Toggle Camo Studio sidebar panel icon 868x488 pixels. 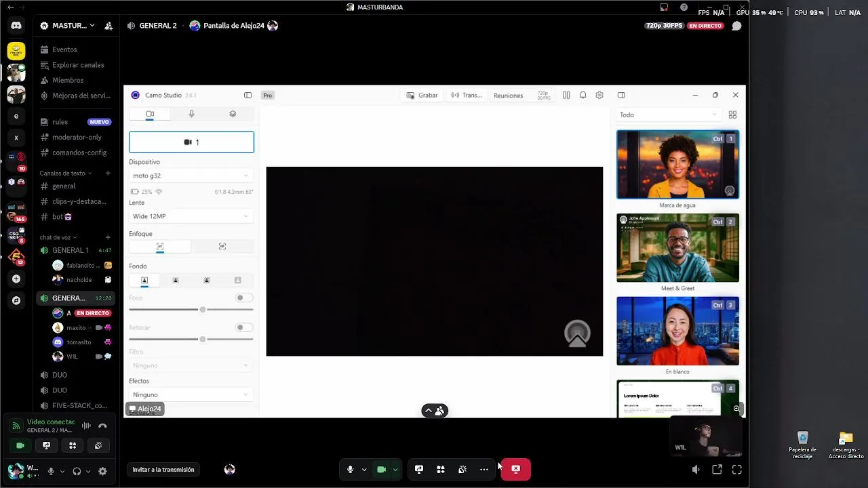(x=248, y=95)
